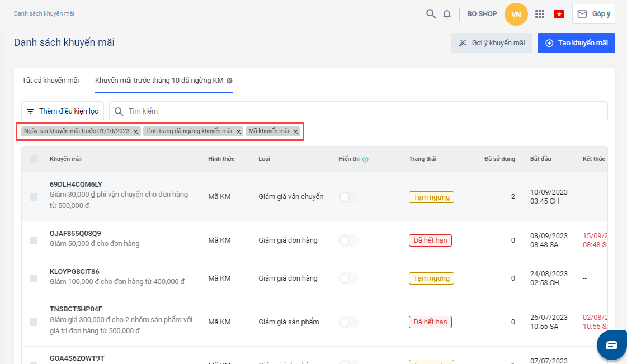This screenshot has height=364, width=627.
Task: Click the 'Tạo khuyến mãi' button
Action: pyautogui.click(x=576, y=43)
